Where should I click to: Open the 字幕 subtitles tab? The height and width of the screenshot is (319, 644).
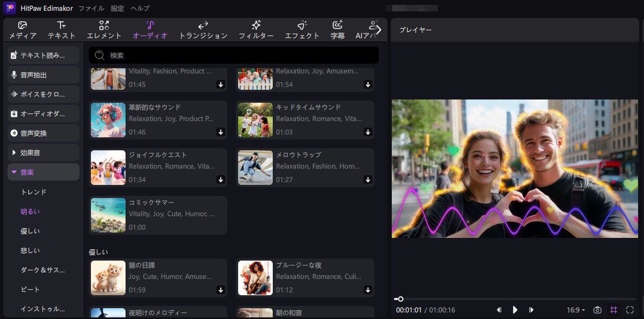[338, 30]
